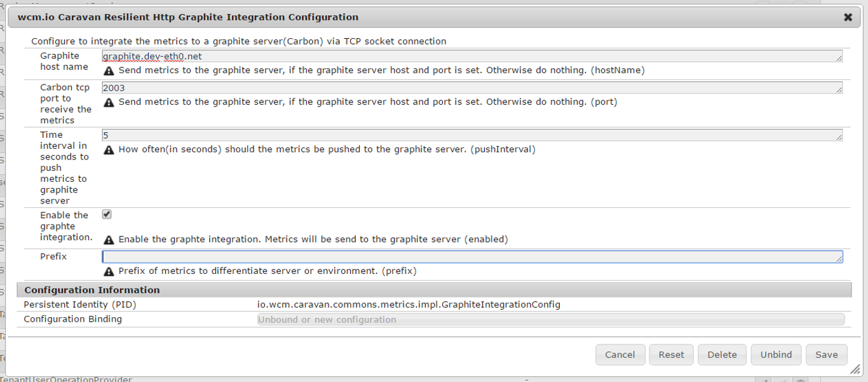Click the Delete button

point(722,355)
